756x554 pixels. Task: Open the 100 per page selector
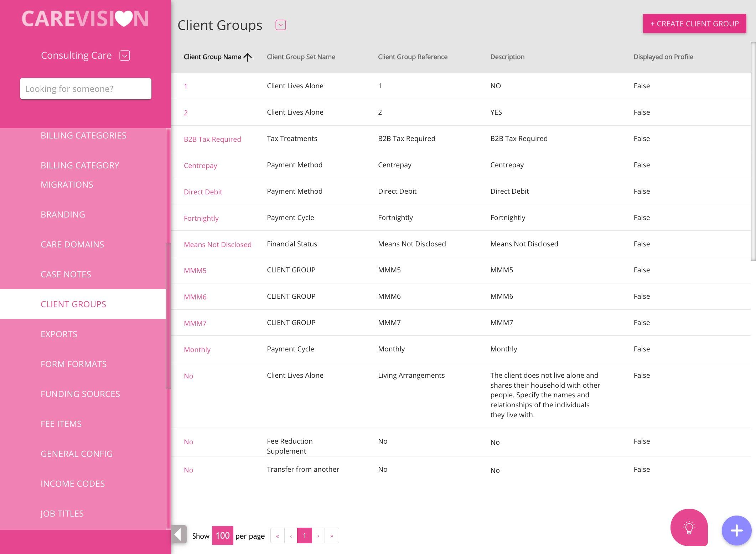pos(222,535)
